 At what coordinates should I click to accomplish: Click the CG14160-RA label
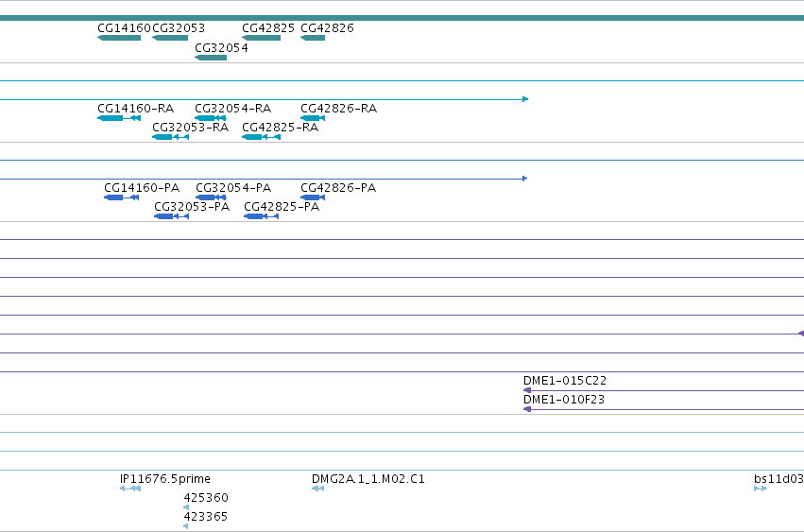[136, 109]
